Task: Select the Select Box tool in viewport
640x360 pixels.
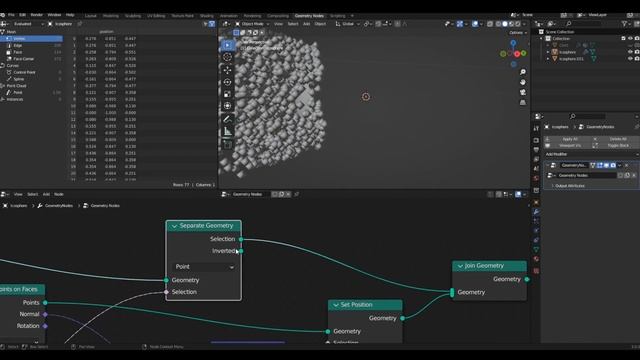Action: click(227, 45)
